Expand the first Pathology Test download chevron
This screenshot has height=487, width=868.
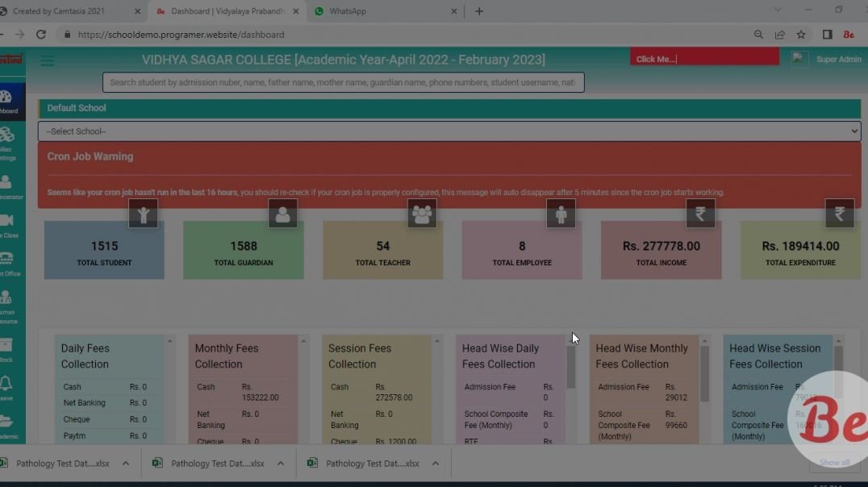tap(125, 464)
